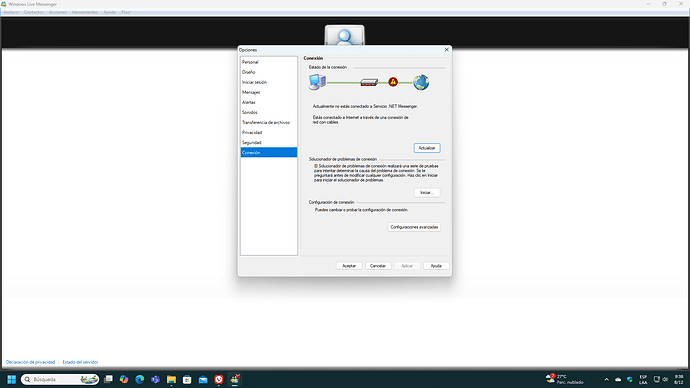
Task: Click the Actualizar button
Action: tap(427, 148)
